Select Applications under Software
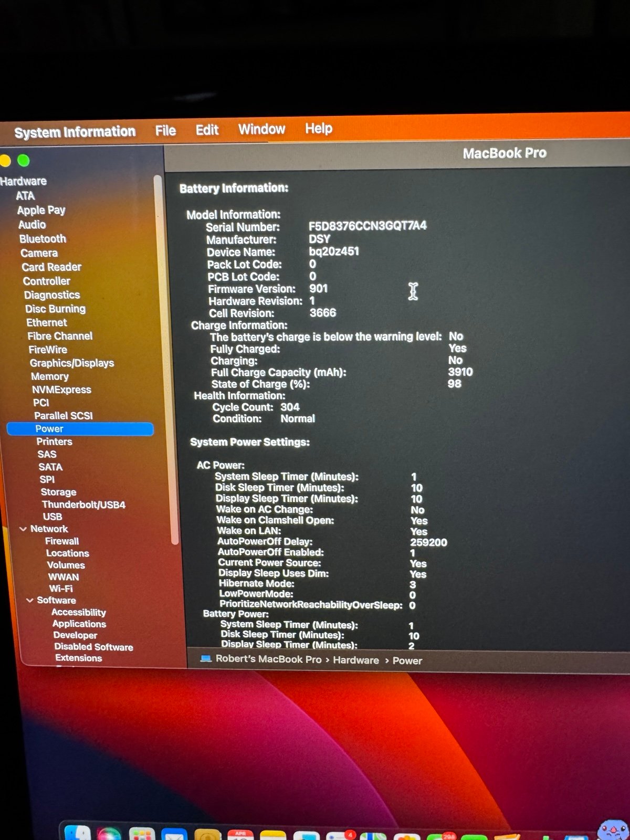The height and width of the screenshot is (840, 630). pos(79,624)
